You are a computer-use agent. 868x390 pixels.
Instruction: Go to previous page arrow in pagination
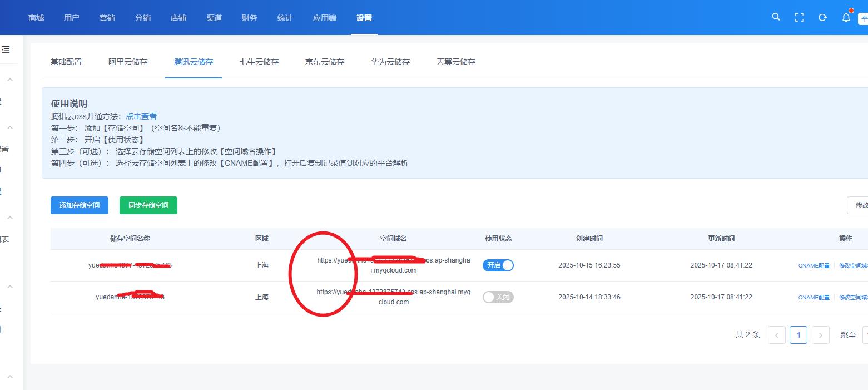click(776, 335)
